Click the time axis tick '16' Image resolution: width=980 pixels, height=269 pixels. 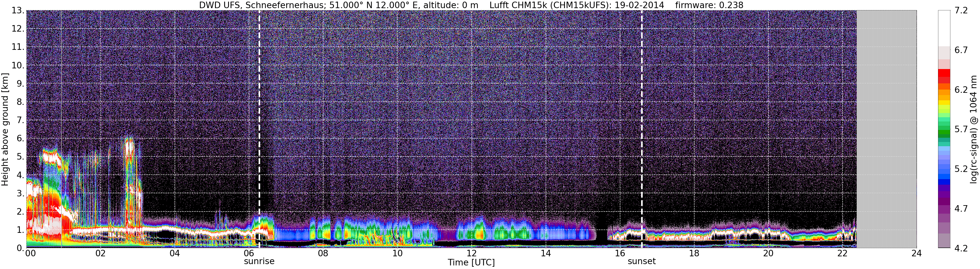(620, 253)
